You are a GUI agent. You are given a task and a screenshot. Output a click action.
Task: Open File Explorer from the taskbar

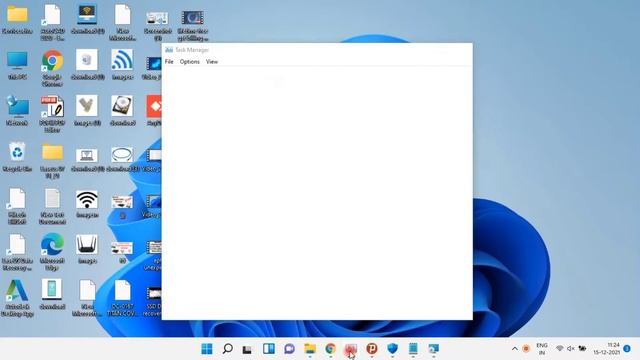click(310, 349)
